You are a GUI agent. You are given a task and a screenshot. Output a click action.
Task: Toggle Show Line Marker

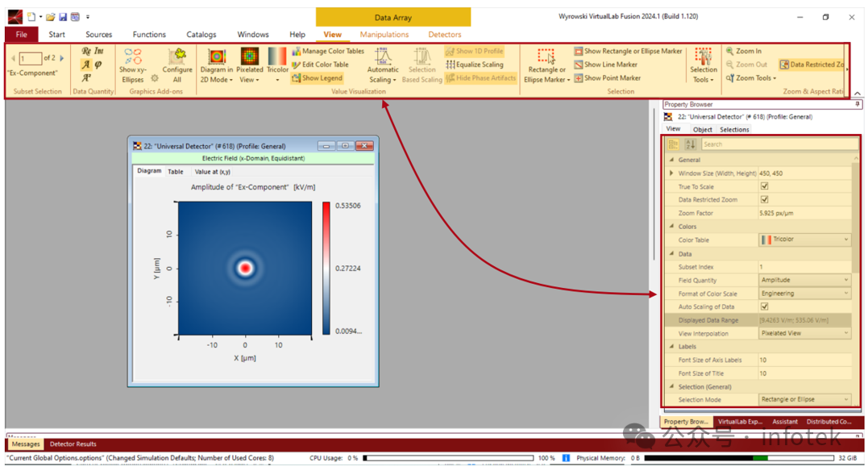coord(605,65)
